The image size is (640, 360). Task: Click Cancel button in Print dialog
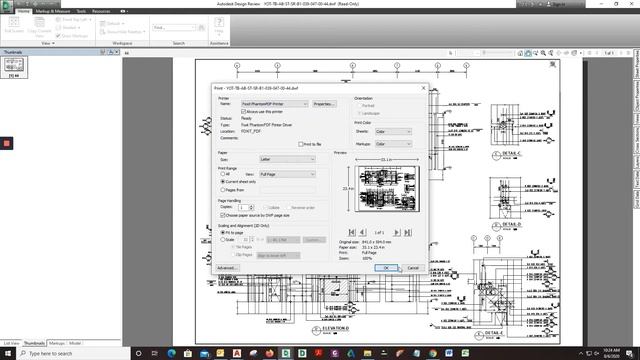coord(413,268)
